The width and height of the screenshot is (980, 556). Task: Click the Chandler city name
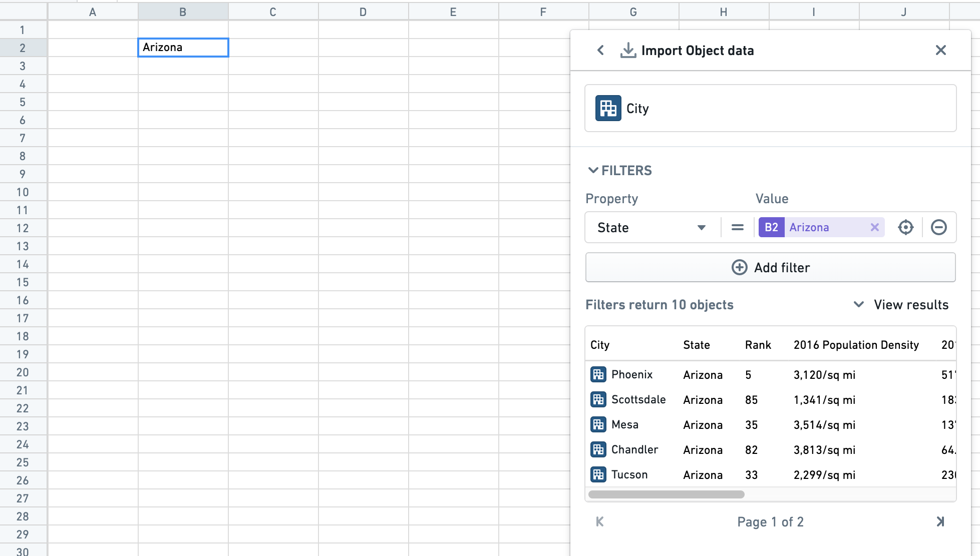click(634, 449)
